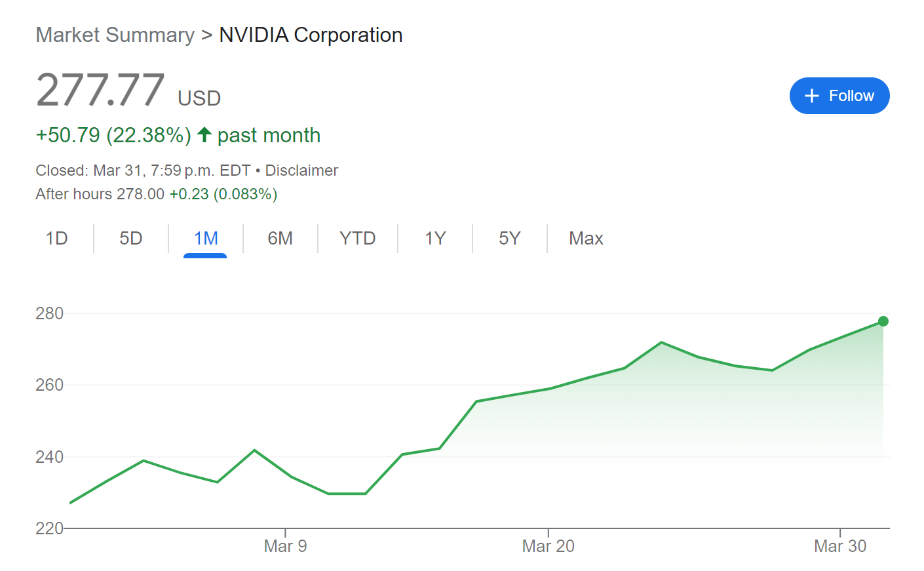Image resolution: width=924 pixels, height=571 pixels.
Task: Click the USD currency label
Action: [199, 98]
